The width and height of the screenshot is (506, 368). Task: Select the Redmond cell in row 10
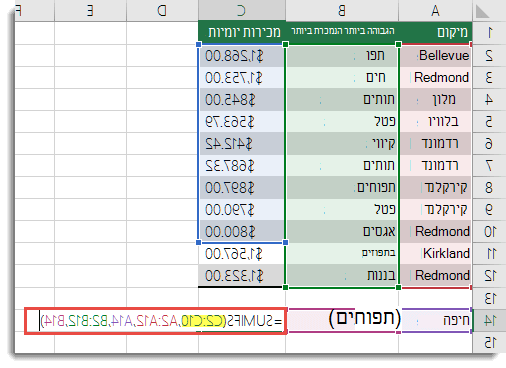pos(435,231)
